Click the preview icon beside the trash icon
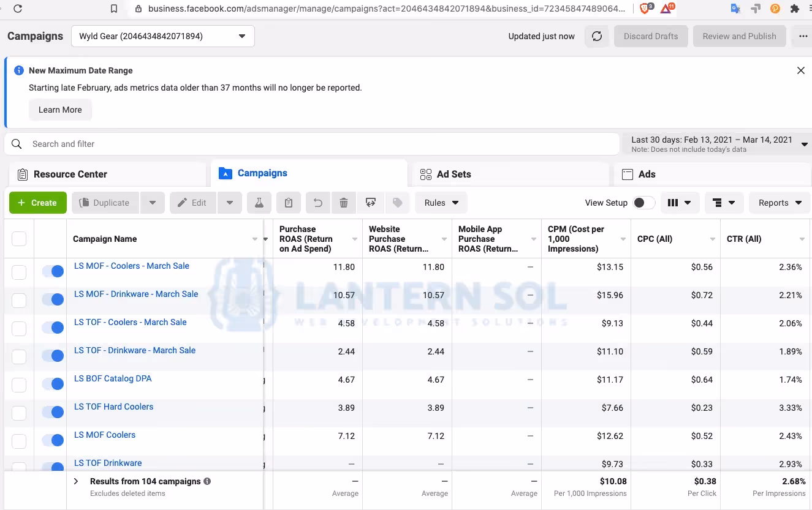This screenshot has height=510, width=812. coord(370,203)
